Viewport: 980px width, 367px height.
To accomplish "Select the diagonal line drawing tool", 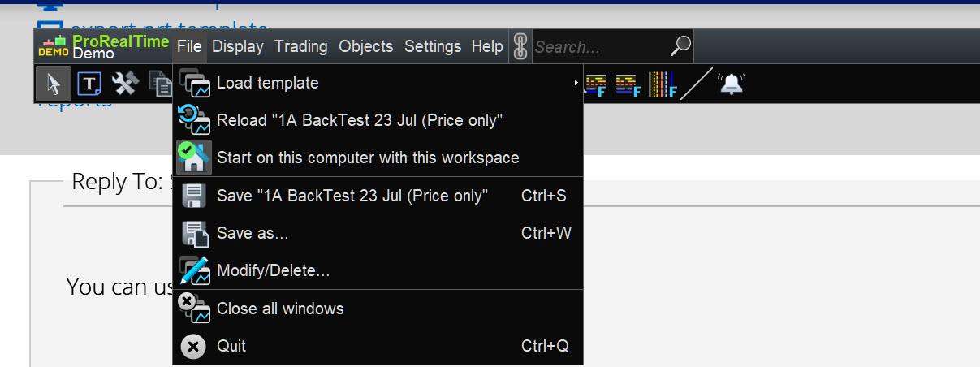I will pyautogui.click(x=696, y=83).
